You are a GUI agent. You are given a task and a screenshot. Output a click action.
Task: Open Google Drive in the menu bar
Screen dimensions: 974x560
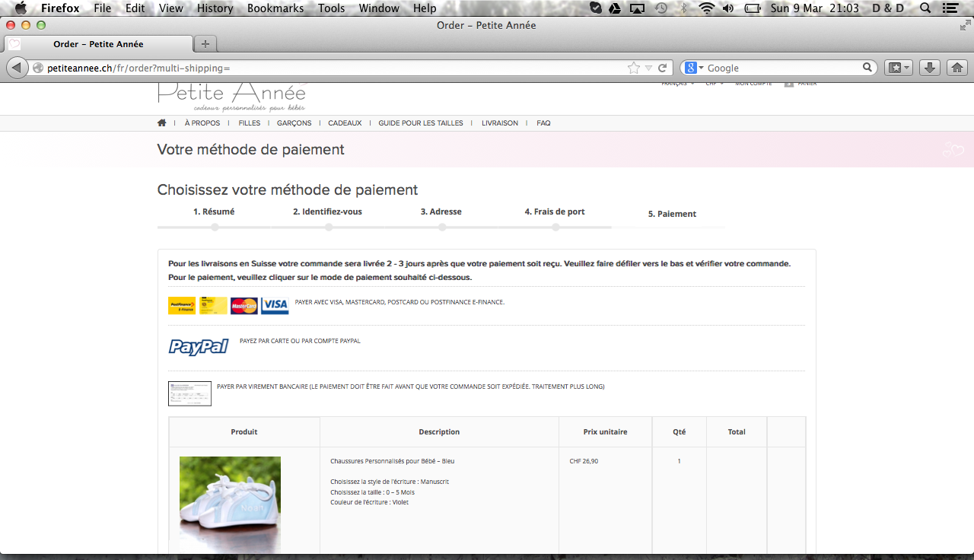[616, 8]
